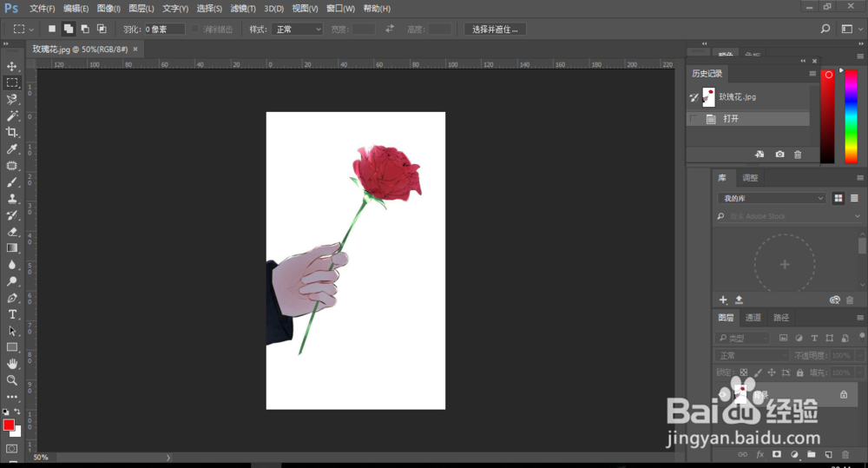868x468 pixels.
Task: Select the Magic Wand tool
Action: click(x=11, y=115)
